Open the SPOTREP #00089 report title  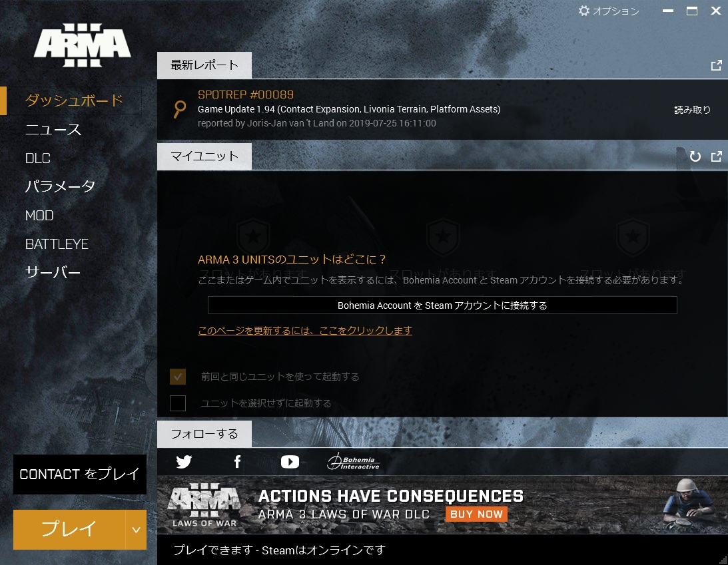[x=246, y=94]
